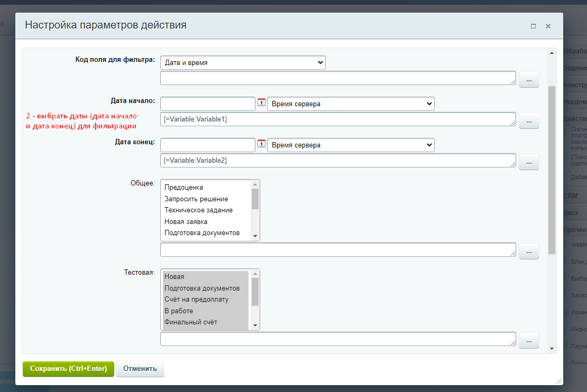Select 'Предоценка' in the Общее list
This screenshot has width=587, height=392.
tap(184, 188)
